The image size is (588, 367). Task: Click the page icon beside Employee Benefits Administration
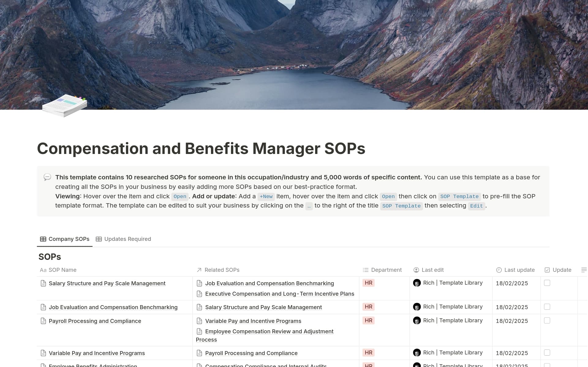[43, 365]
